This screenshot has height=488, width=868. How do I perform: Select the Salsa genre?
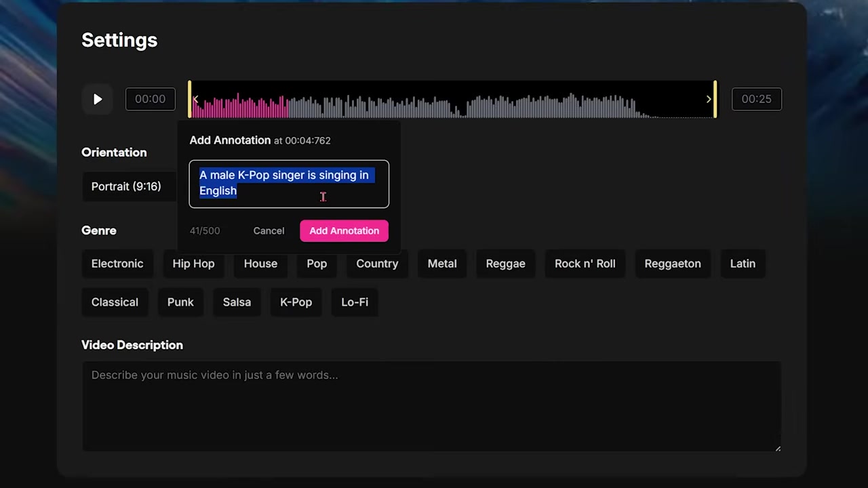pyautogui.click(x=237, y=302)
